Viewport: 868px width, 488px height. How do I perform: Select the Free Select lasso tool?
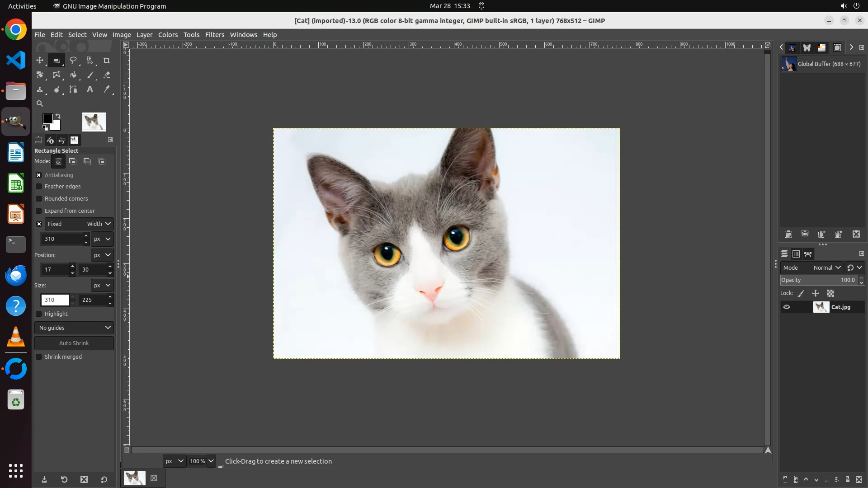coord(73,60)
